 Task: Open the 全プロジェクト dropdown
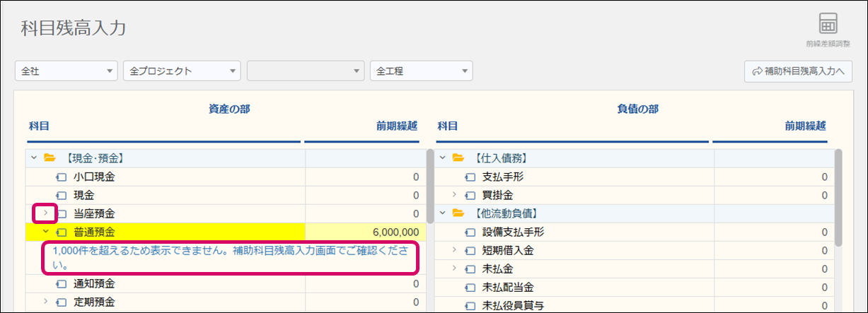pyautogui.click(x=183, y=71)
